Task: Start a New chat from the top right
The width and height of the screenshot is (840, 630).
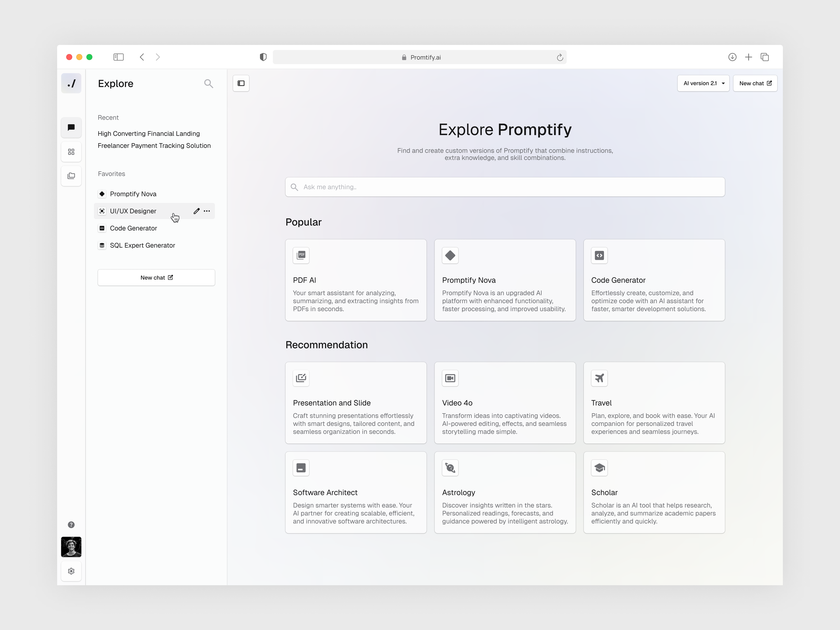Action: point(755,83)
